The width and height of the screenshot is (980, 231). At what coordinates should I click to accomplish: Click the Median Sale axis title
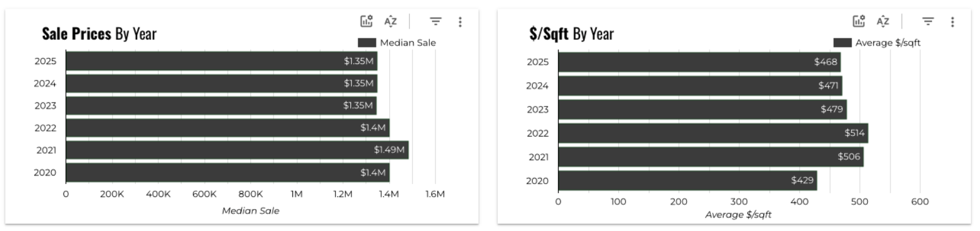tap(250, 211)
